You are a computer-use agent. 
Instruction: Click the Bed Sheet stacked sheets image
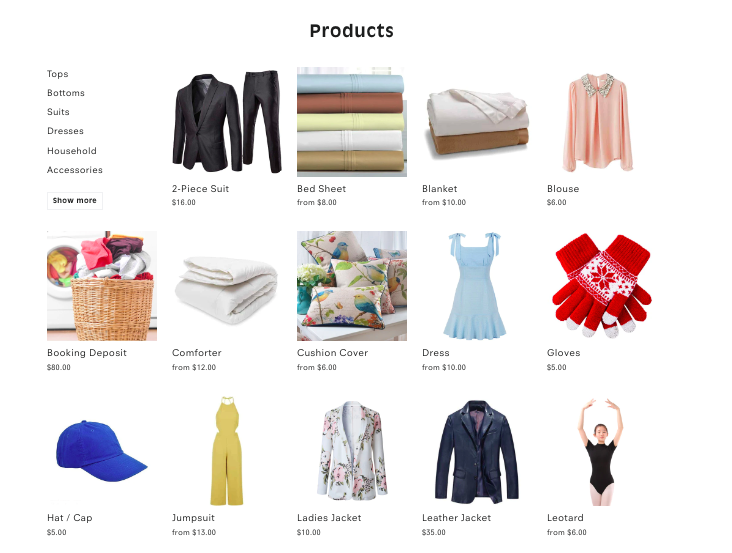(352, 122)
